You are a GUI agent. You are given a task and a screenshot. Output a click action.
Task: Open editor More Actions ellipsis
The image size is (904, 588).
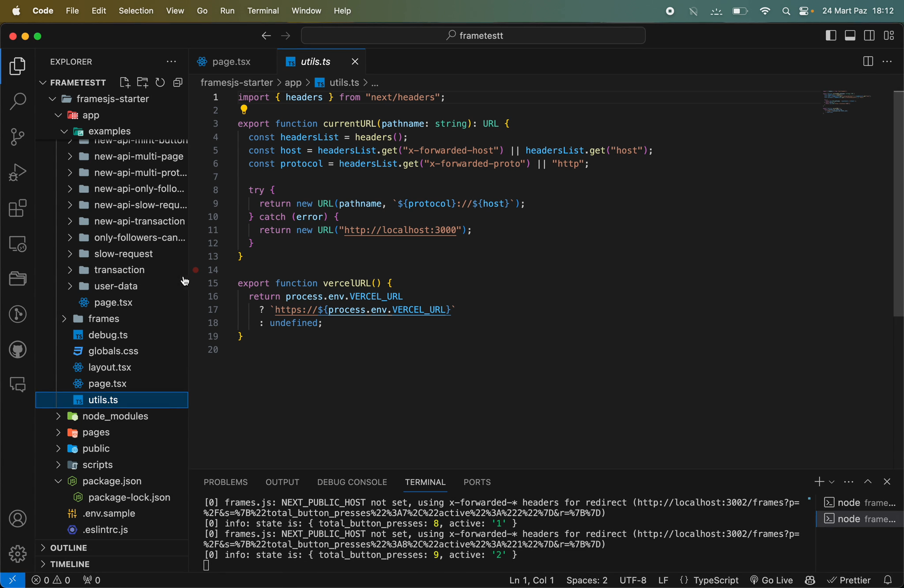[887, 61]
